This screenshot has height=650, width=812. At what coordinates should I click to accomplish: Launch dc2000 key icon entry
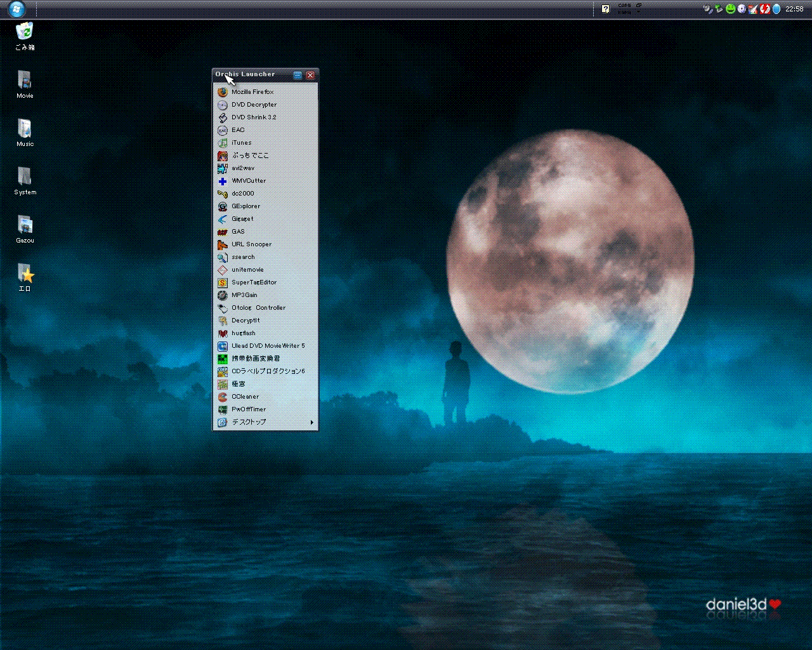click(x=265, y=194)
